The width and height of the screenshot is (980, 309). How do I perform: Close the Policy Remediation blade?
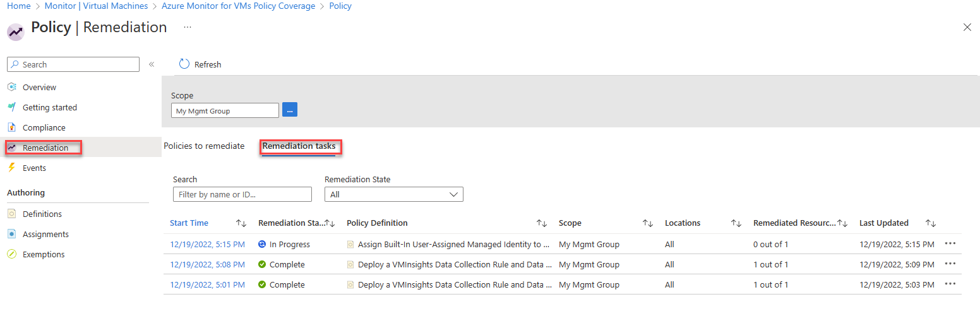[967, 27]
